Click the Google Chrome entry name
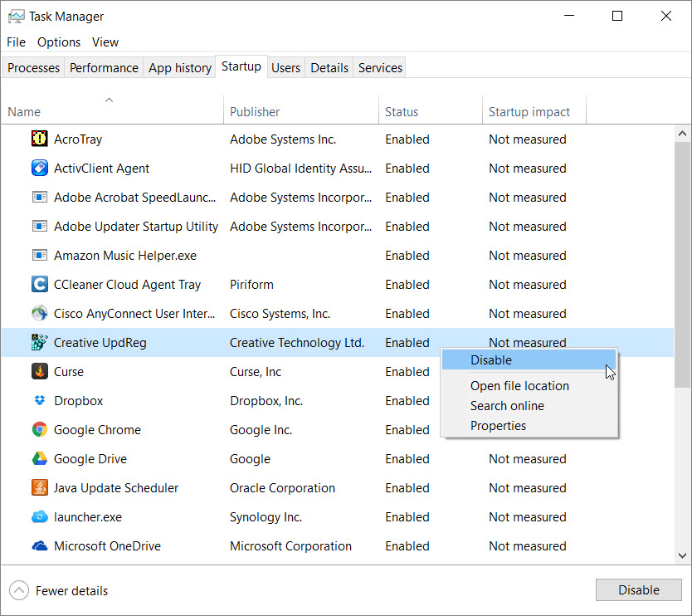 [98, 430]
